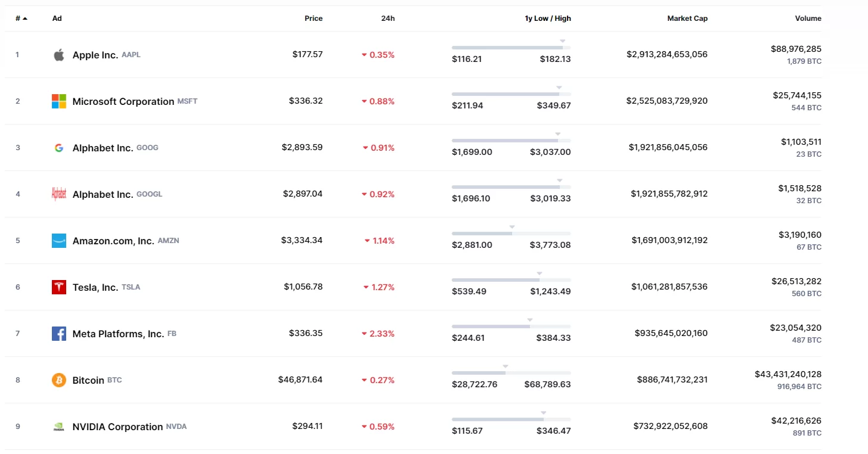868x454 pixels.
Task: Click the Apple Inc. logo icon
Action: coord(58,55)
